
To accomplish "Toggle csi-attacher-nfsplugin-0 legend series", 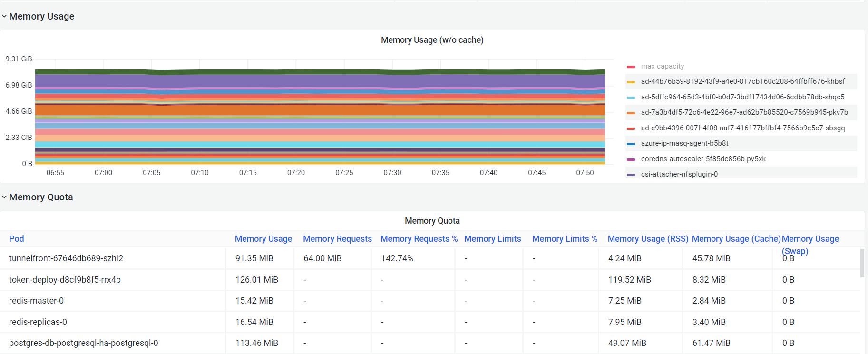I will [679, 174].
